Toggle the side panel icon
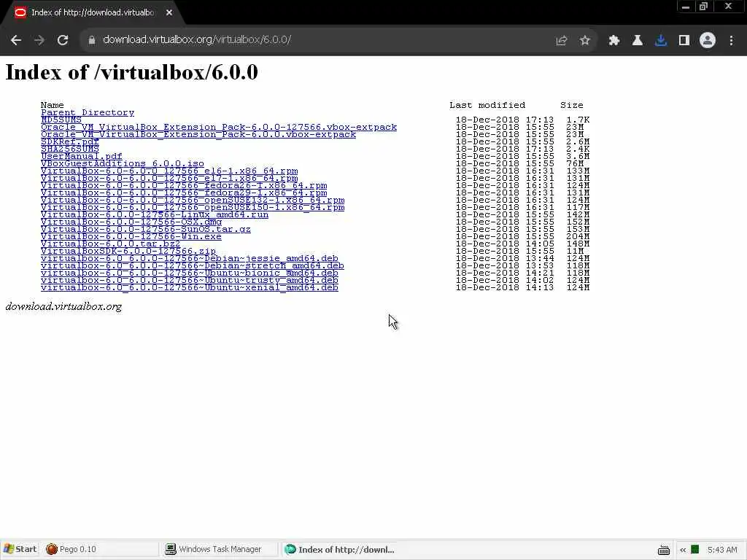 (x=684, y=41)
